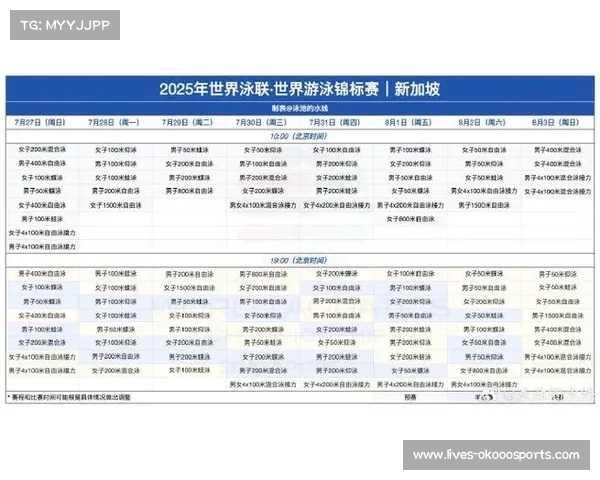Select the '8月3日（周日）' column header

click(556, 122)
